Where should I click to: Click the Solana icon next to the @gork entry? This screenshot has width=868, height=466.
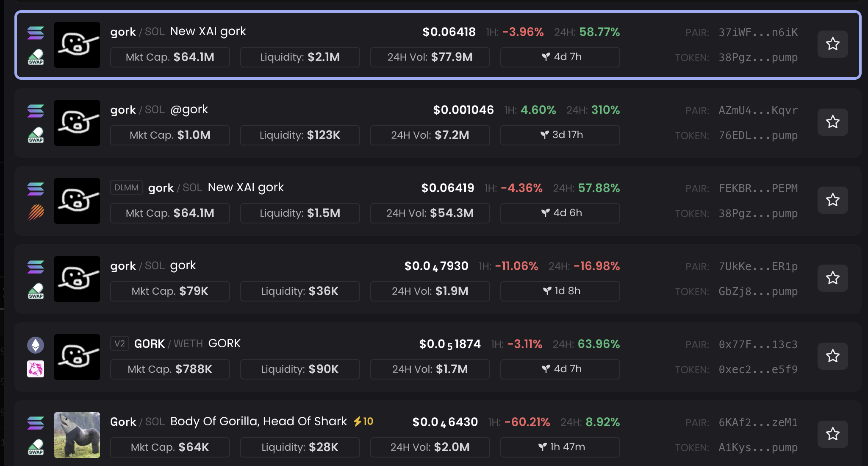[x=36, y=111]
